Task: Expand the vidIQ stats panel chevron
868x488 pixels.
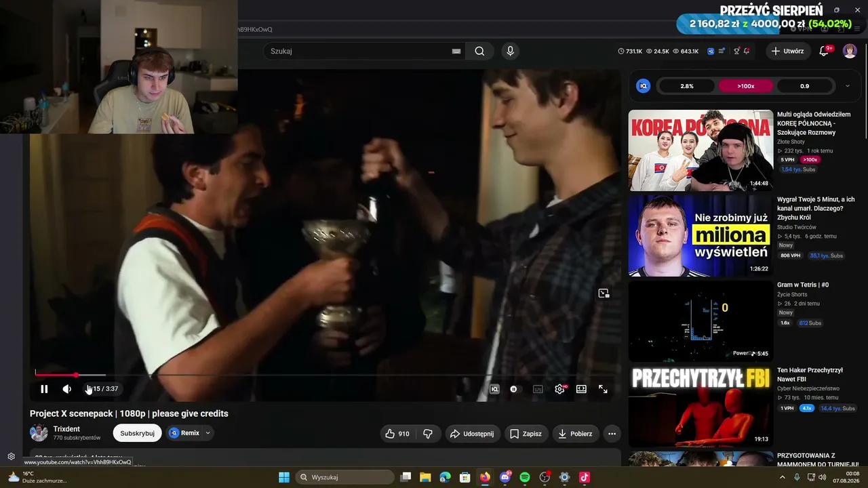Action: click(x=848, y=86)
